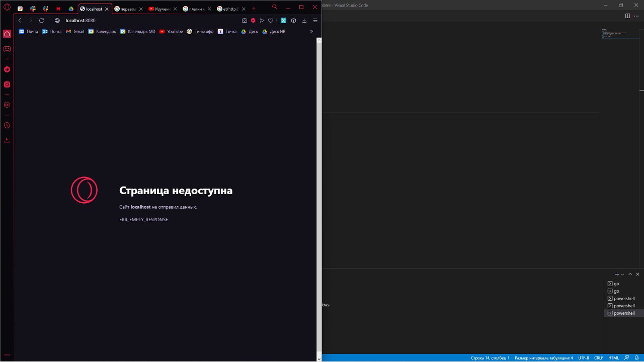Close the localhost tab
644x362 pixels.
[107, 9]
